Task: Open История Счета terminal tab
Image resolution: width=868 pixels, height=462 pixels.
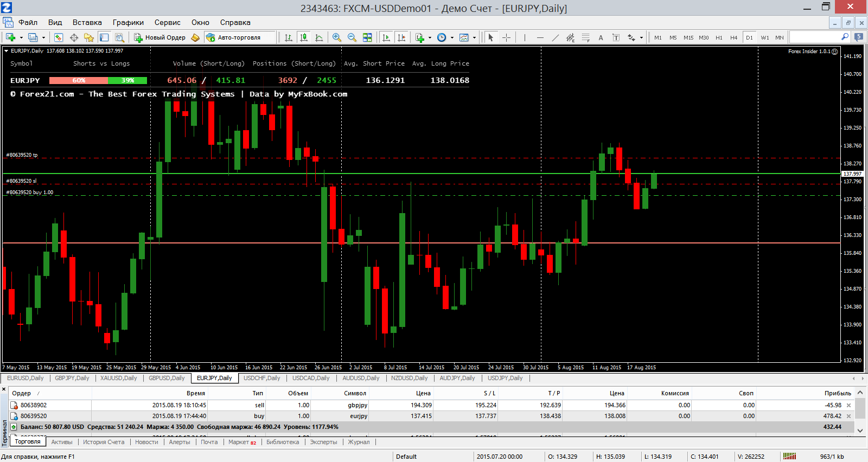Action: (x=104, y=442)
